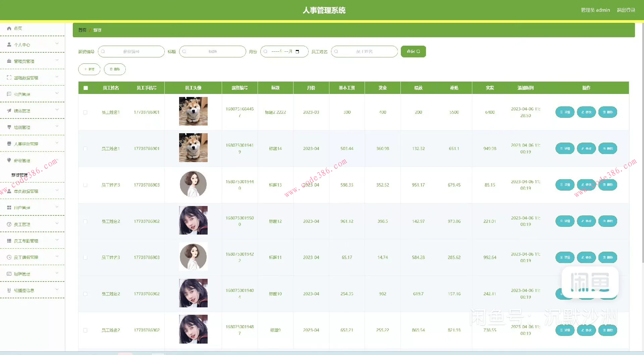Click 删除 for the 标题13 row
This screenshot has height=355, width=644.
pyautogui.click(x=608, y=185)
